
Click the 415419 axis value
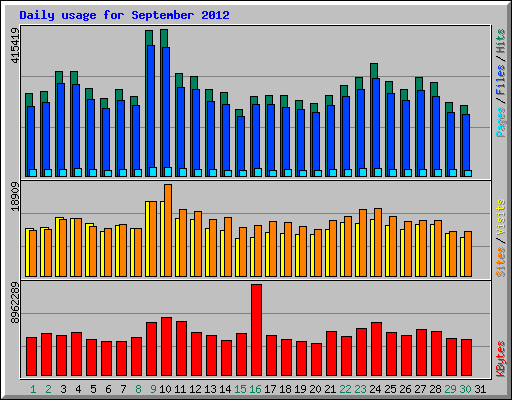[x=15, y=46]
